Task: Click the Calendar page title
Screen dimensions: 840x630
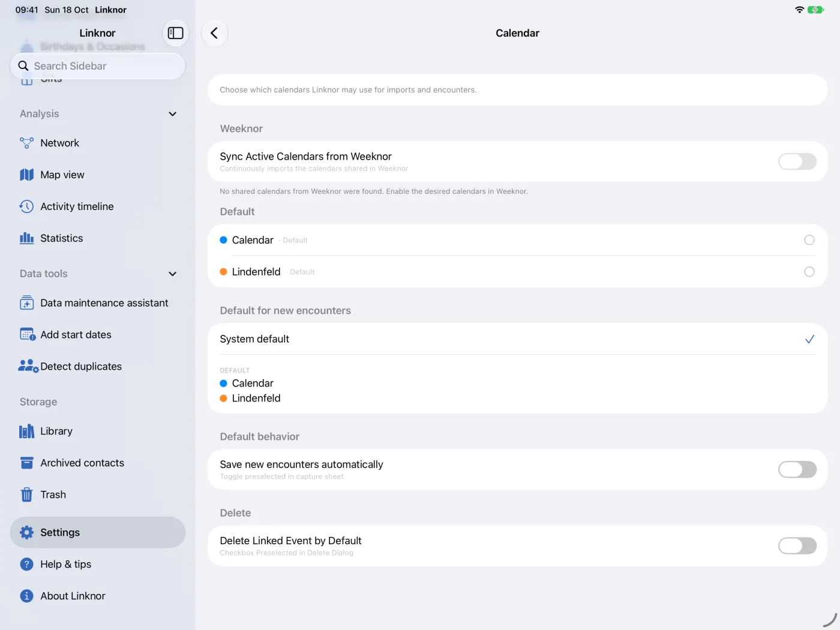Action: point(517,33)
